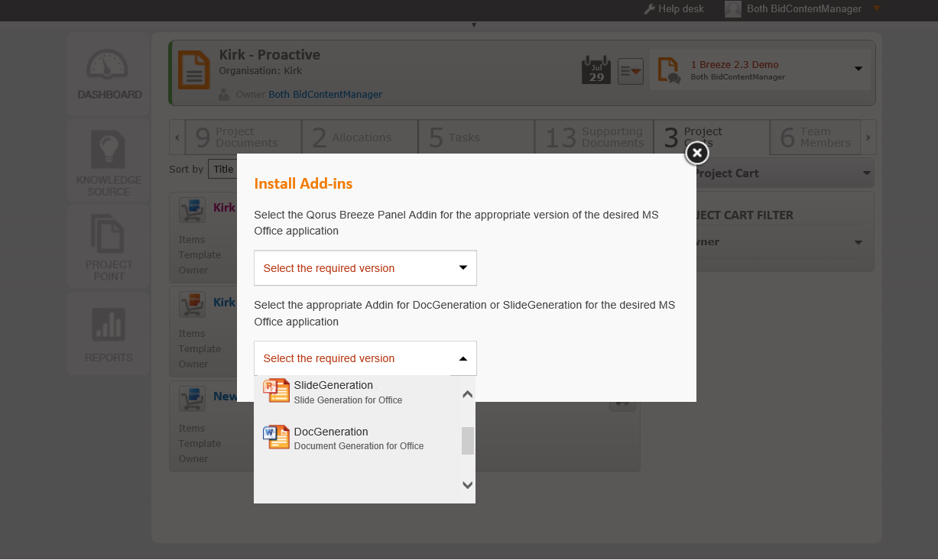Expand the Breeze 2.3 Demo dropdown arrow
Viewport: 938px width, 560px height.
(x=858, y=69)
